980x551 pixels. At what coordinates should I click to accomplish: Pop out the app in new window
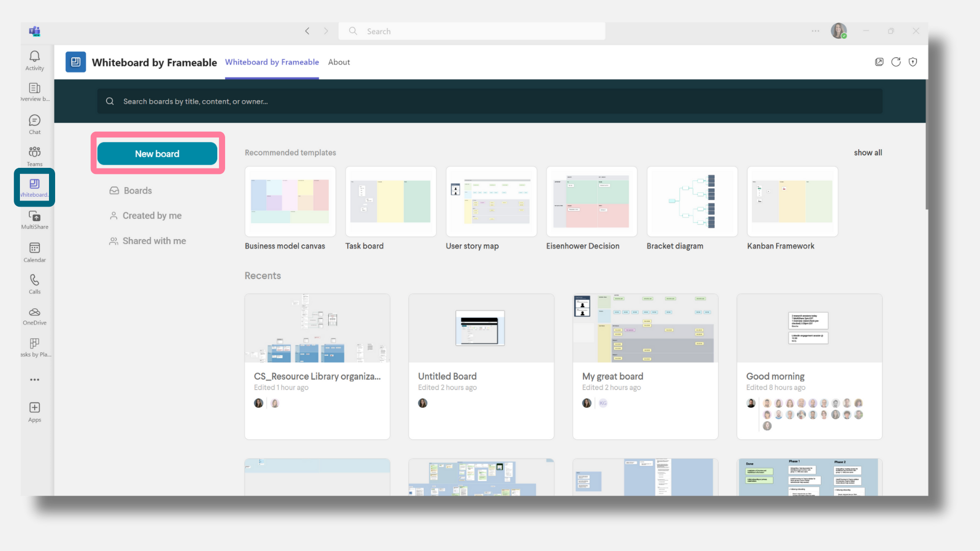pos(879,62)
